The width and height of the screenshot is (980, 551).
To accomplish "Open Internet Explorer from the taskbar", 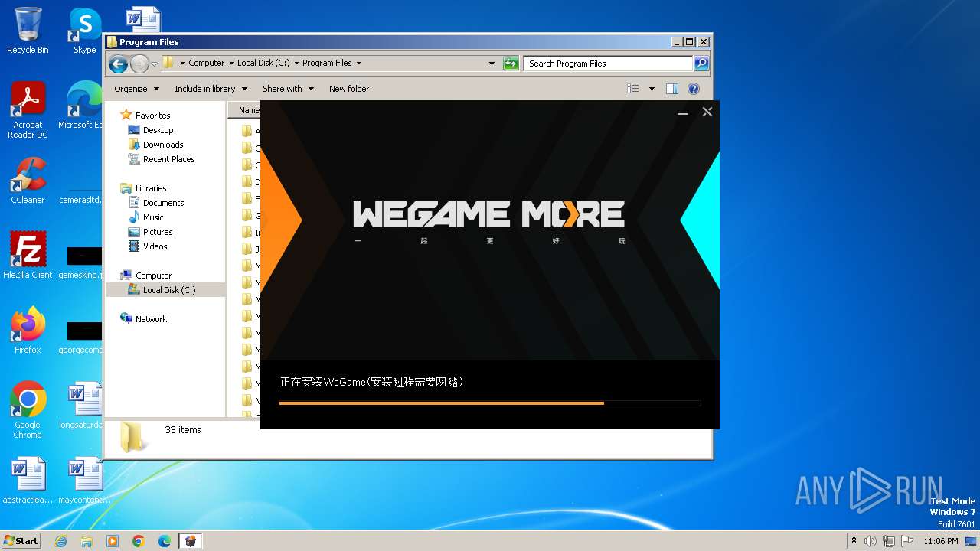I will (x=60, y=541).
